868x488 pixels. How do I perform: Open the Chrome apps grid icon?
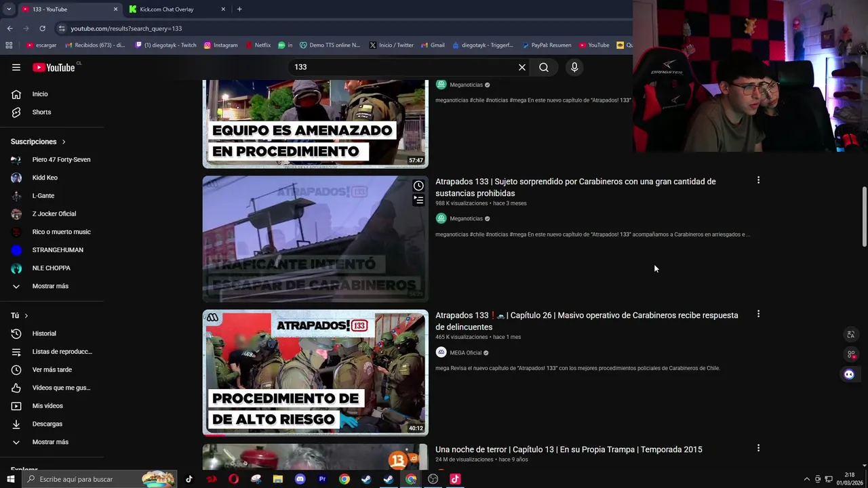[9, 45]
